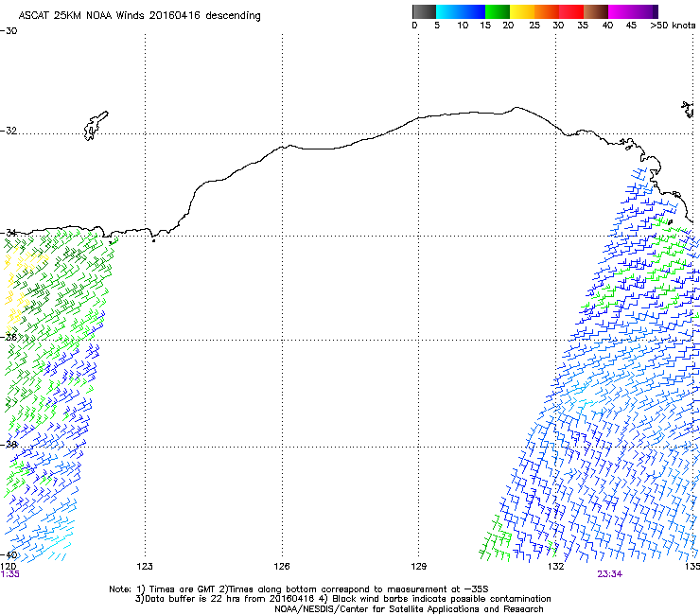The width and height of the screenshot is (700, 615).
Task: Click the longitude label '132'
Action: pyautogui.click(x=555, y=567)
